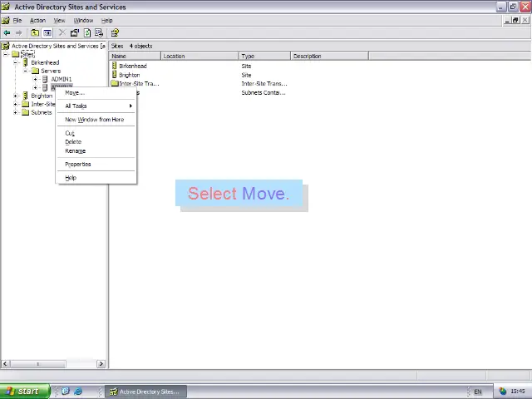Click the Brighton site icon in tree
Image resolution: width=532 pixels, height=399 pixels.
click(25, 96)
